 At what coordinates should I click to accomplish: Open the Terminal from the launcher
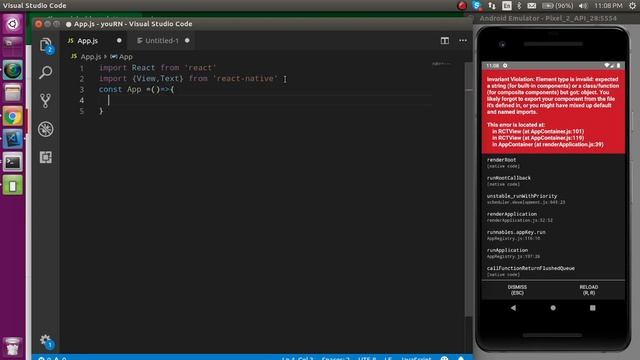pyautogui.click(x=13, y=162)
